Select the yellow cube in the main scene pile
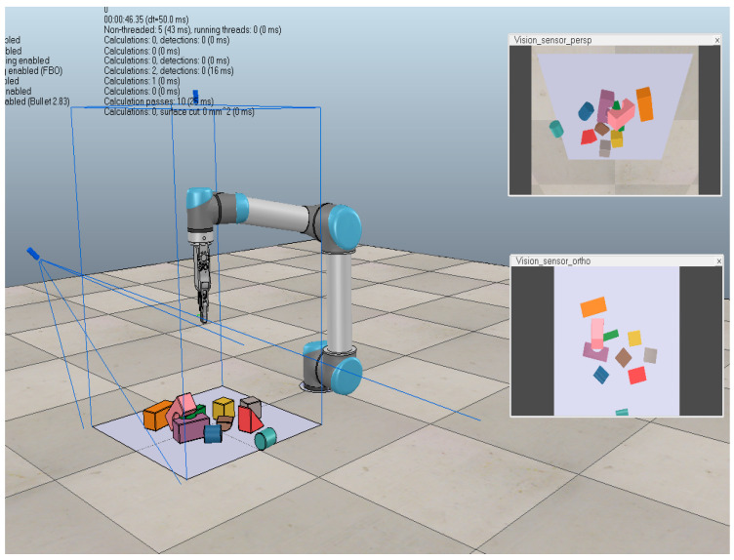Image resolution: width=734 pixels, height=560 pixels. pyautogui.click(x=223, y=408)
